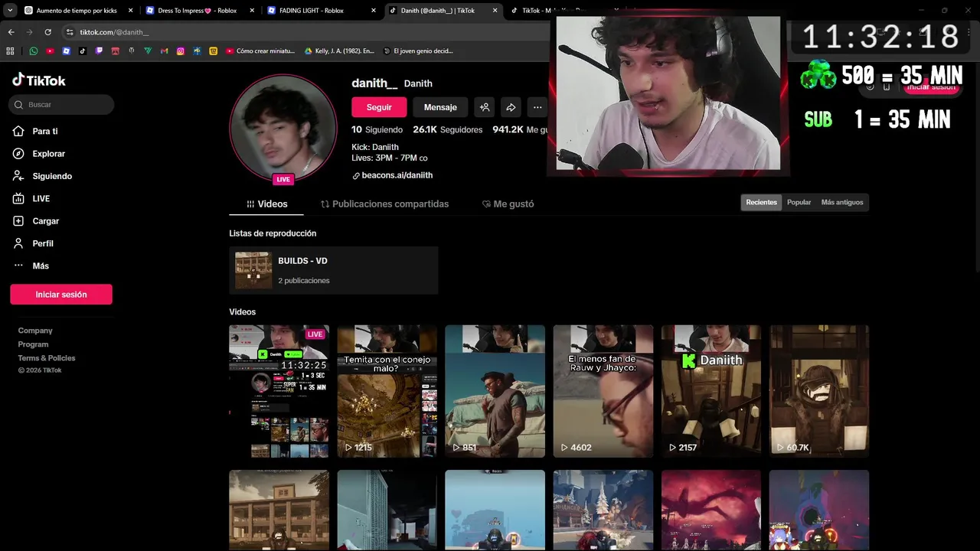Open the 4602-view Rauw y Jhayco video
Viewport: 980px width, 551px height.
(603, 391)
